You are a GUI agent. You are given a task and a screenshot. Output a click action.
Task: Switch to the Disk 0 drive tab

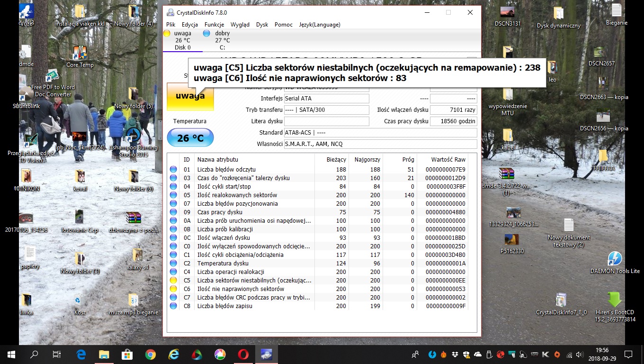point(183,40)
